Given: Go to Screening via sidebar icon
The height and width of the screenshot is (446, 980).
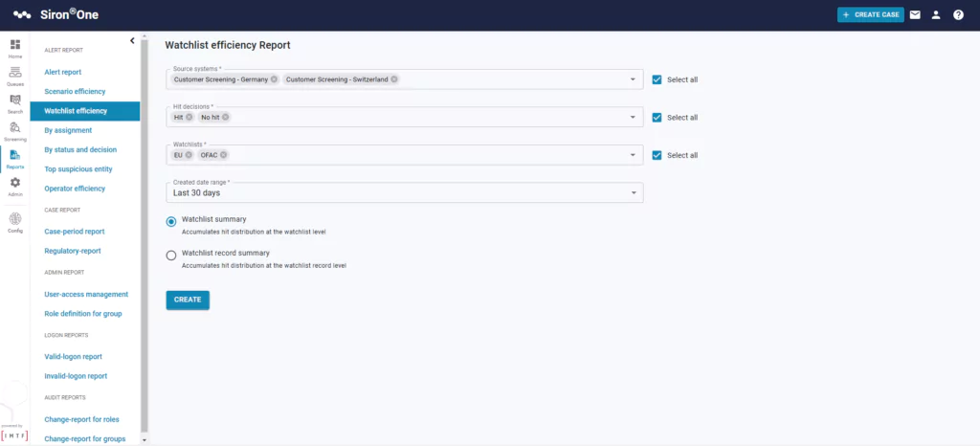Looking at the screenshot, I should click(x=15, y=128).
